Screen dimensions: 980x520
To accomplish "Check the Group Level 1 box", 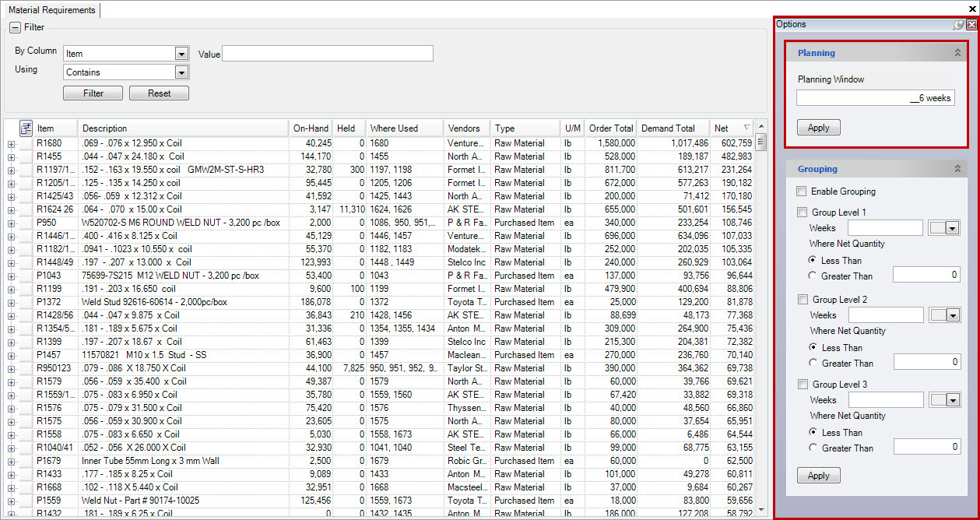I will 802,213.
